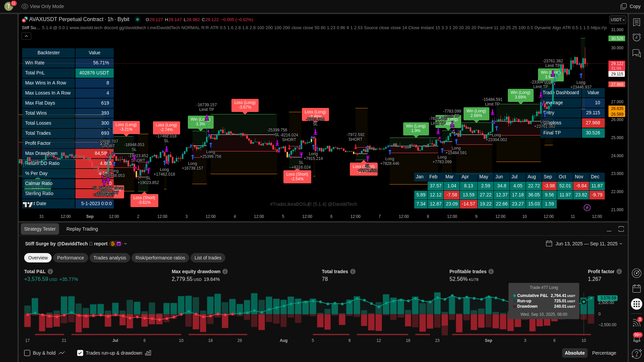Click the Copy button
Image resolution: width=644 pixels, height=362 pixels.
(631, 6)
